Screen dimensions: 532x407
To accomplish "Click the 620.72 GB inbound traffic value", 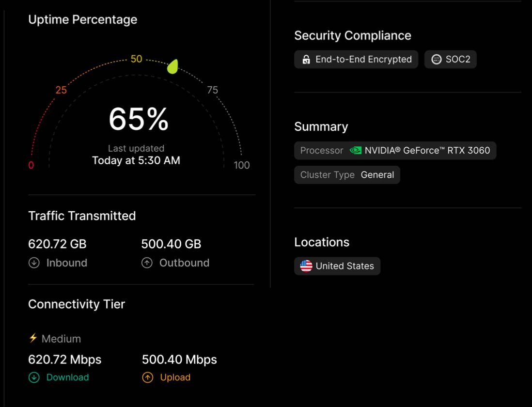I will click(57, 244).
